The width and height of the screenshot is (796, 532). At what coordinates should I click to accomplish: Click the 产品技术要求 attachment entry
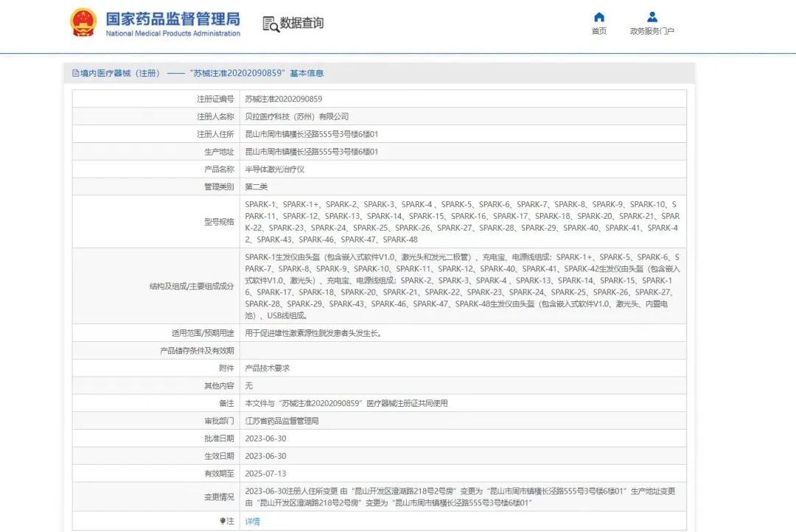click(267, 368)
